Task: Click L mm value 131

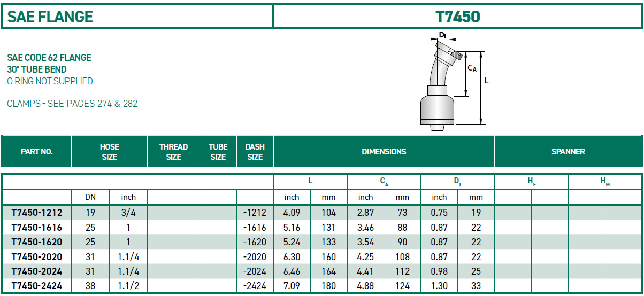Action: 328,227
